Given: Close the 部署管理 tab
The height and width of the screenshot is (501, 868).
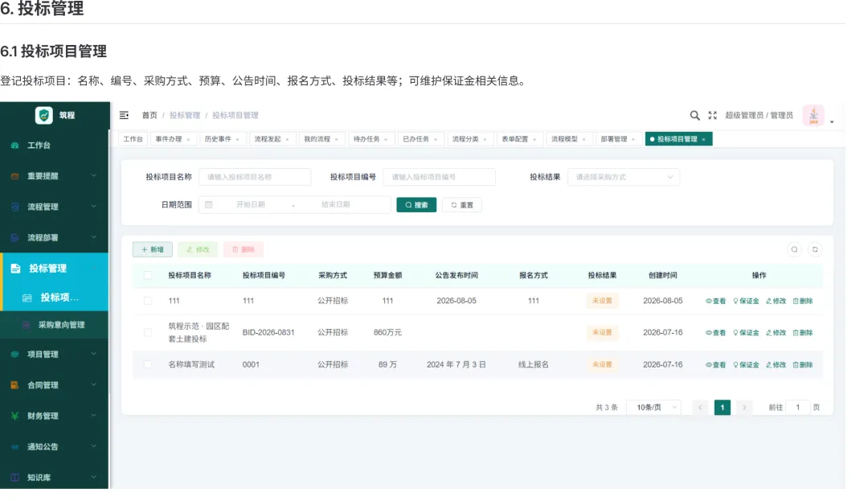Looking at the screenshot, I should 633,139.
